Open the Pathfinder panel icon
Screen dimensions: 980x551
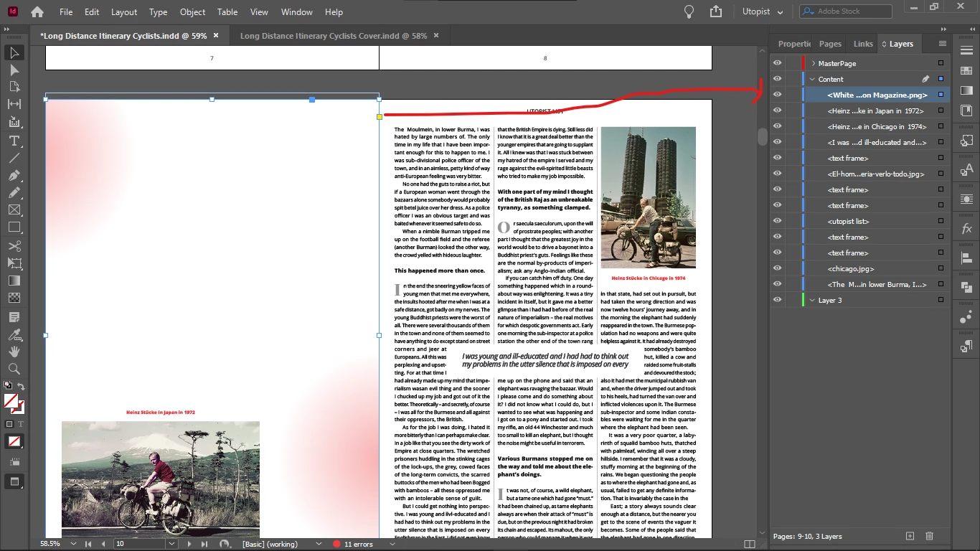click(x=966, y=288)
